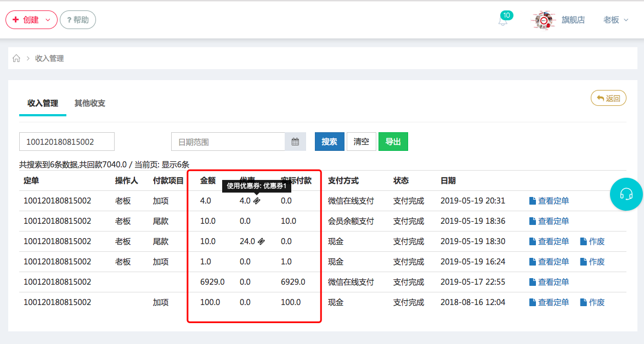Click the green 导出 export button

393,142
